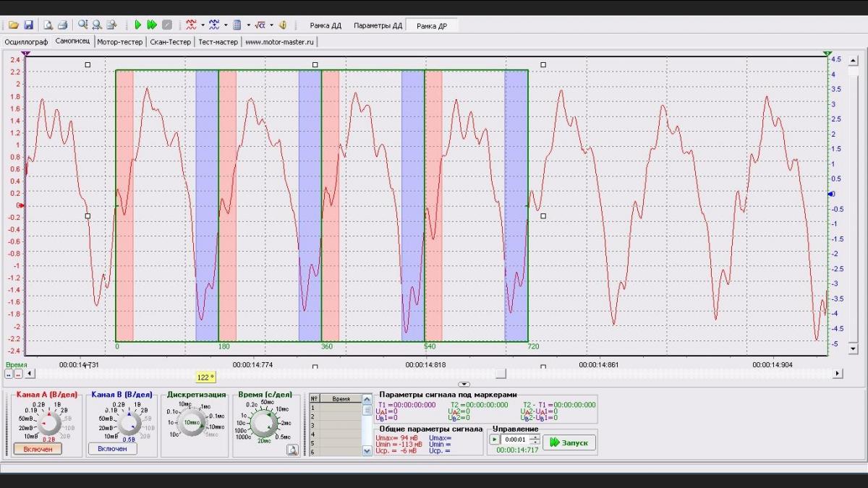The image size is (868, 488).
Task: Click the Umax= 94 мВ reading
Action: click(397, 438)
